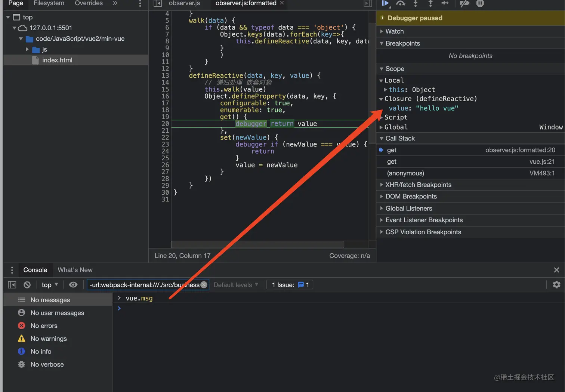
Task: Clear the console
Action: tap(27, 285)
